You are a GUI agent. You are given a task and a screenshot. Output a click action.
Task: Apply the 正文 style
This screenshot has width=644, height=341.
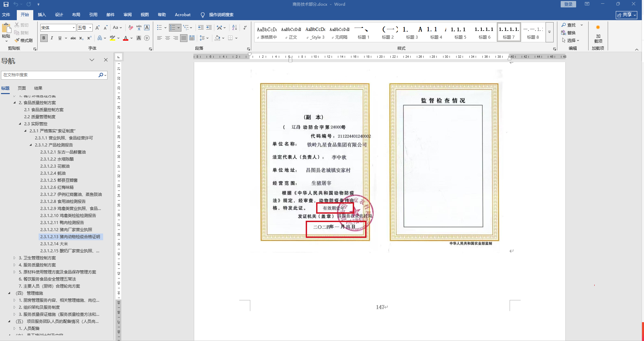[x=291, y=32]
